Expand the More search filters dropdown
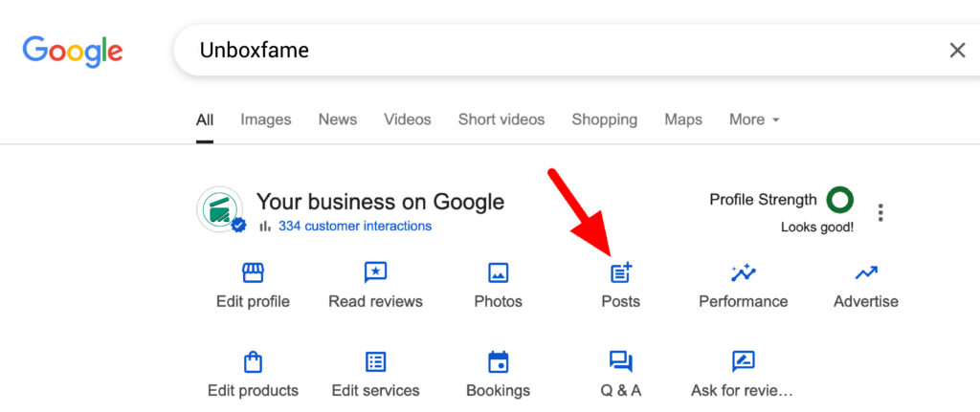 [x=754, y=119]
